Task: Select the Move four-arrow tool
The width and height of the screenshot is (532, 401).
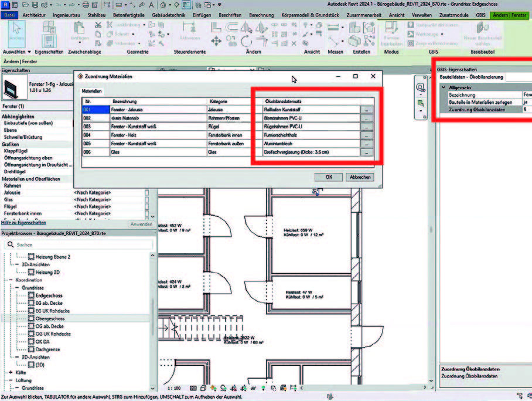Action: 216,42
